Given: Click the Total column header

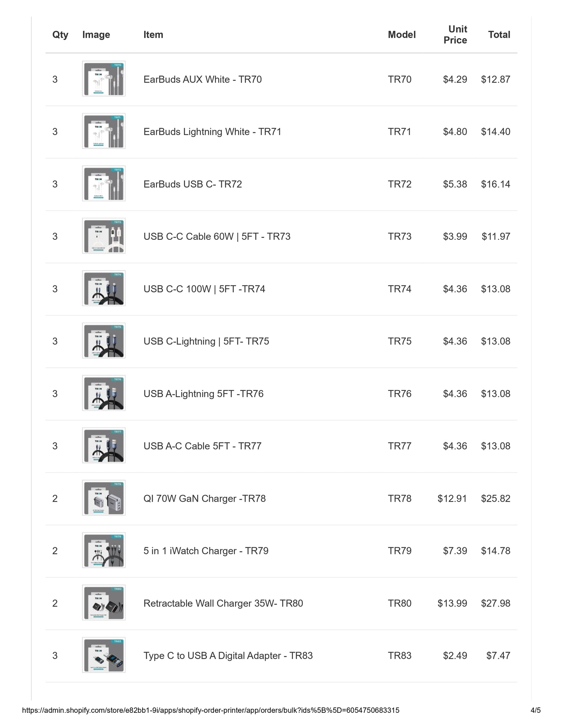Looking at the screenshot, I should point(499,35).
